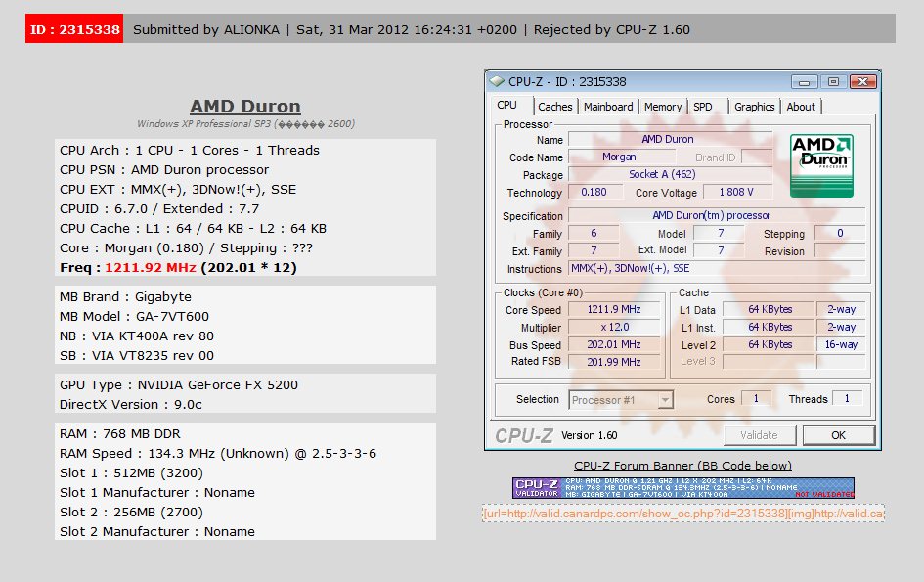Click the Cores count field

point(756,399)
